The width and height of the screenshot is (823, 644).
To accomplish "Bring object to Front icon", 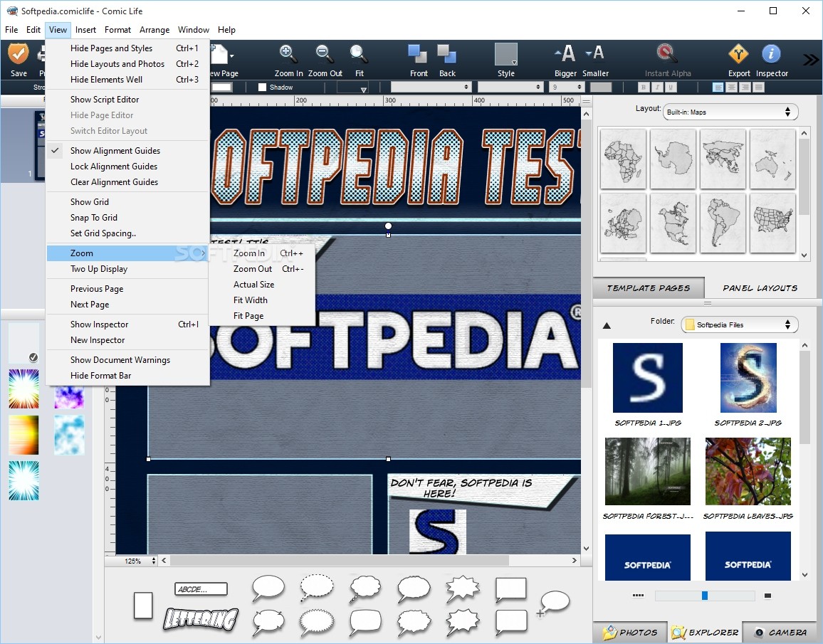I will click(x=418, y=53).
